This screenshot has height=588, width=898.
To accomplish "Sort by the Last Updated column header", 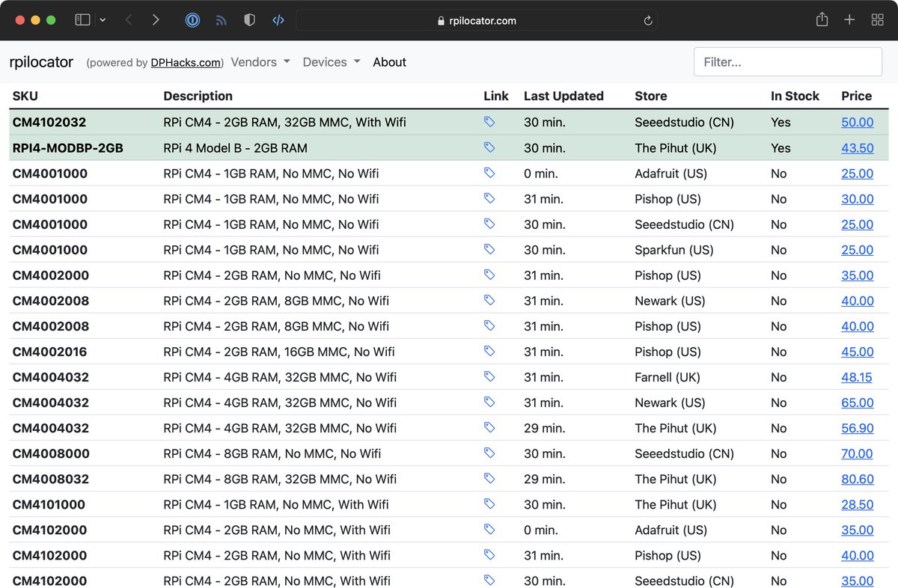I will click(x=563, y=96).
